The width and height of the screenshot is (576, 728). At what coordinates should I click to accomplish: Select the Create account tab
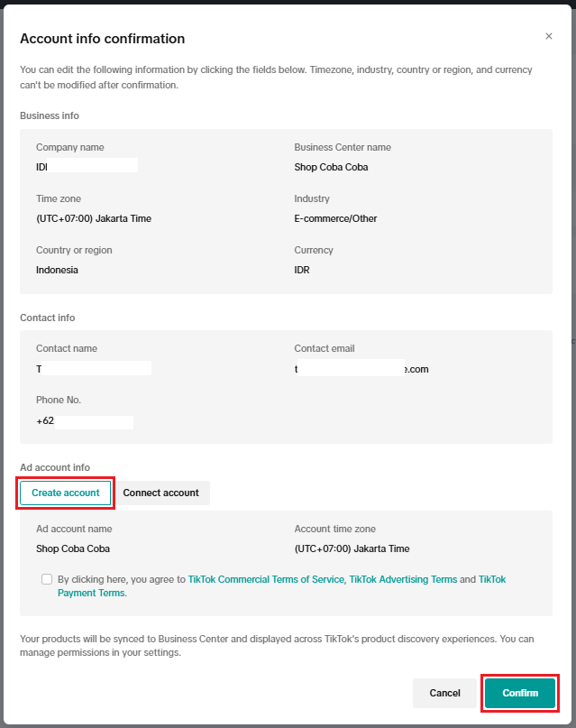[66, 493]
